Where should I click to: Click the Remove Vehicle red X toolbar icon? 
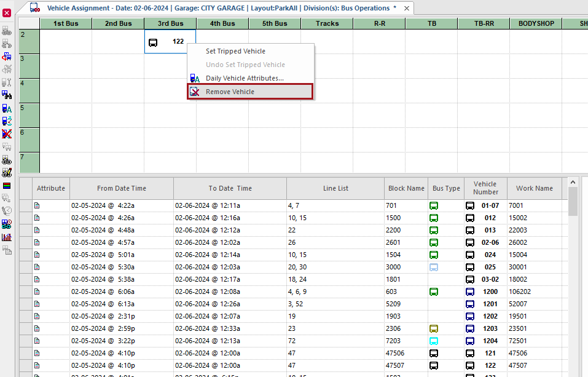pyautogui.click(x=7, y=134)
